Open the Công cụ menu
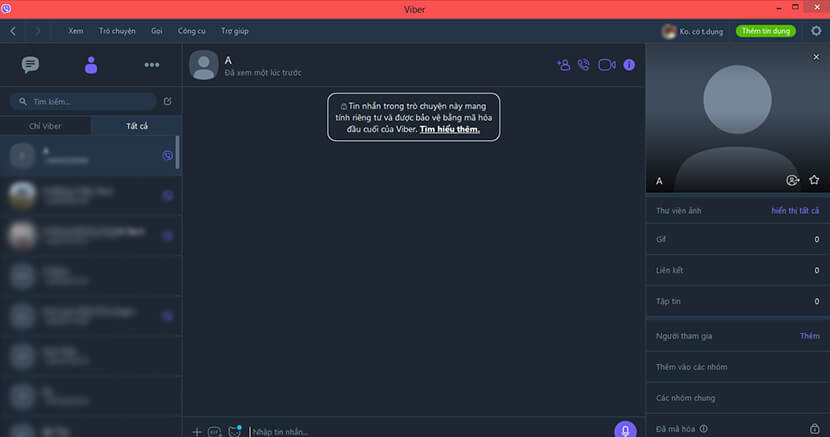 point(192,31)
